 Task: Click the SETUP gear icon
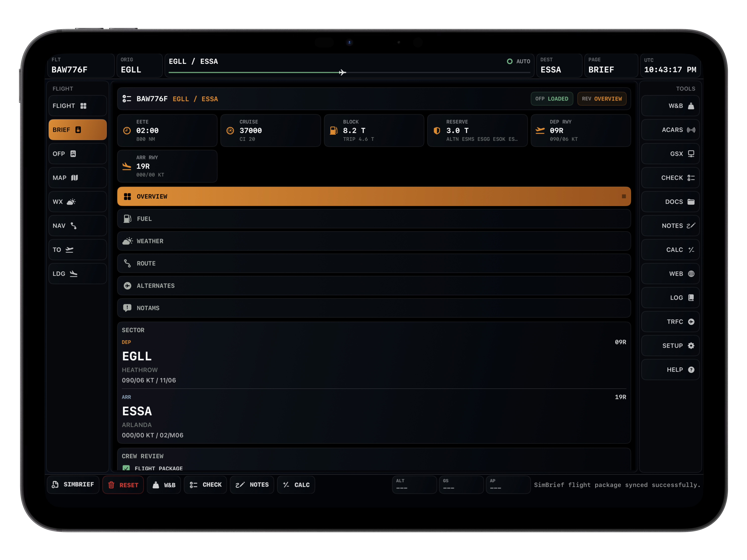691,346
